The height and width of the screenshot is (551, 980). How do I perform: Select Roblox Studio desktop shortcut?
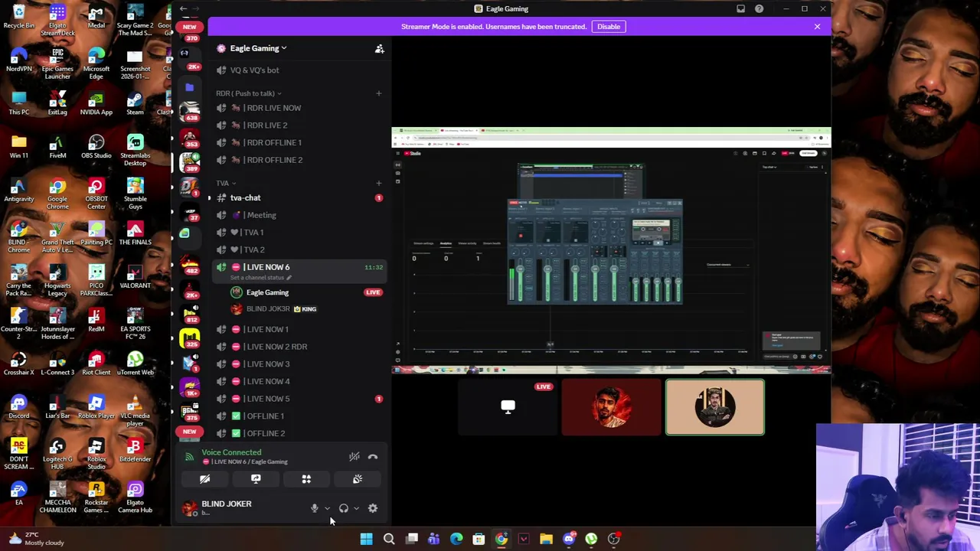click(x=96, y=455)
